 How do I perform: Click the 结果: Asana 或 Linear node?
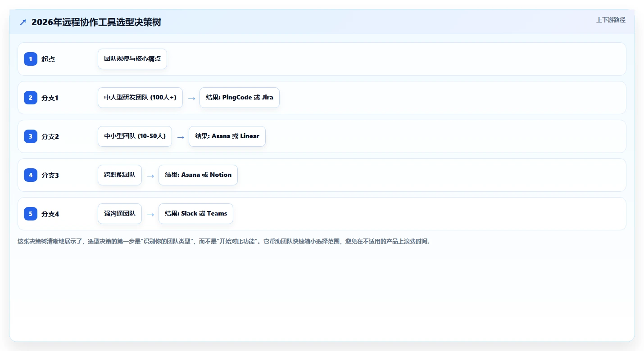[227, 136]
